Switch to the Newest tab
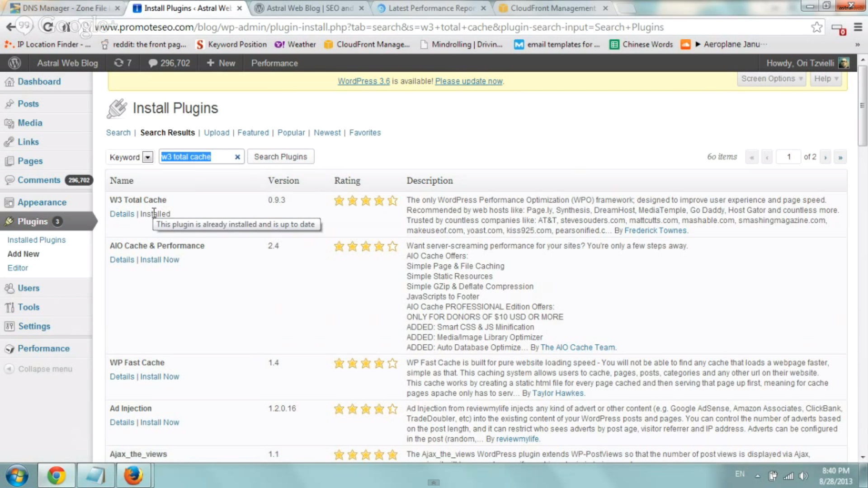This screenshot has height=488, width=868. pyautogui.click(x=327, y=132)
